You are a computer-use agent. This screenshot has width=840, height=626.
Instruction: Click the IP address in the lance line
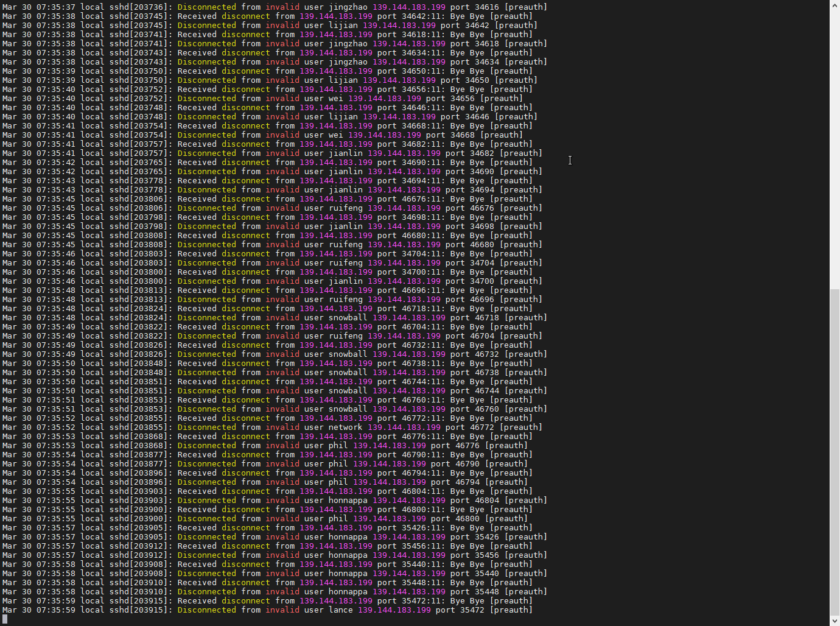click(x=394, y=610)
